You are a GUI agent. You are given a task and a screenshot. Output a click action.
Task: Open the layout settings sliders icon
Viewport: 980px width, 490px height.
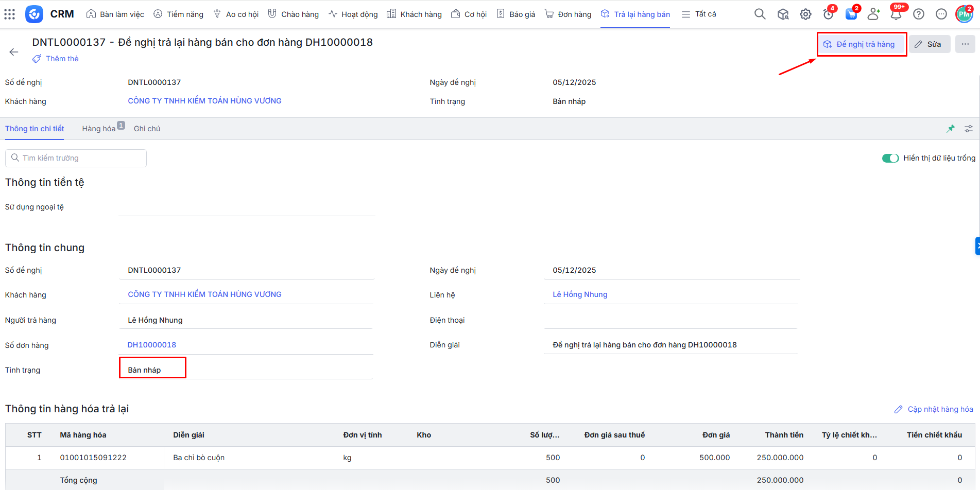969,129
